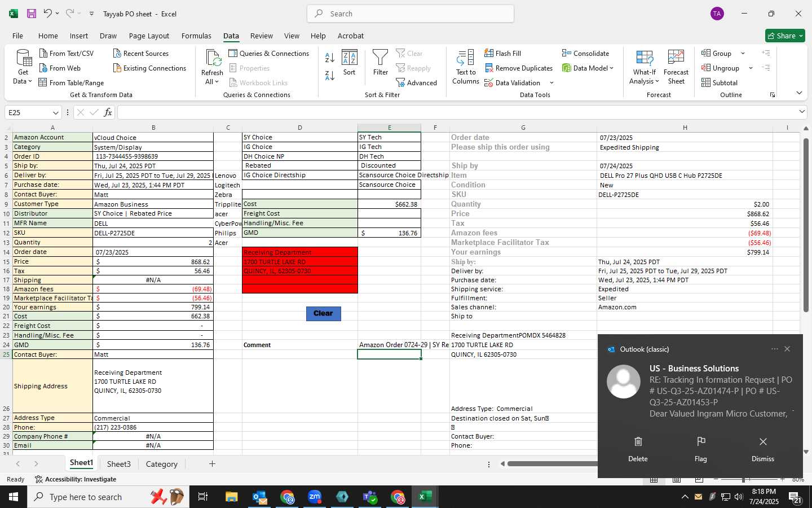Open the File menu
This screenshot has height=508, width=812.
coord(17,36)
